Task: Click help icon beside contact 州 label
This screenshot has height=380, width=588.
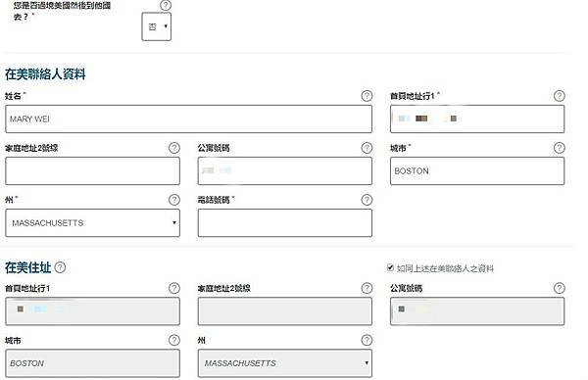Action: pyautogui.click(x=174, y=200)
